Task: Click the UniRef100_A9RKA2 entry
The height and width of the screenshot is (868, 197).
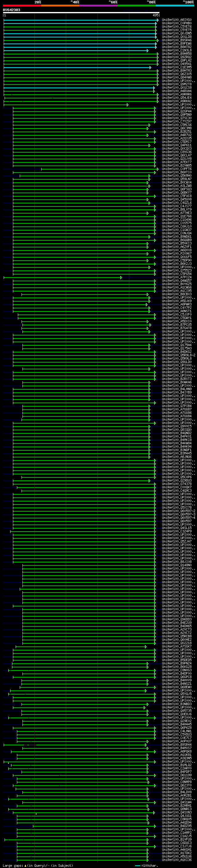Action: tap(177, 101)
